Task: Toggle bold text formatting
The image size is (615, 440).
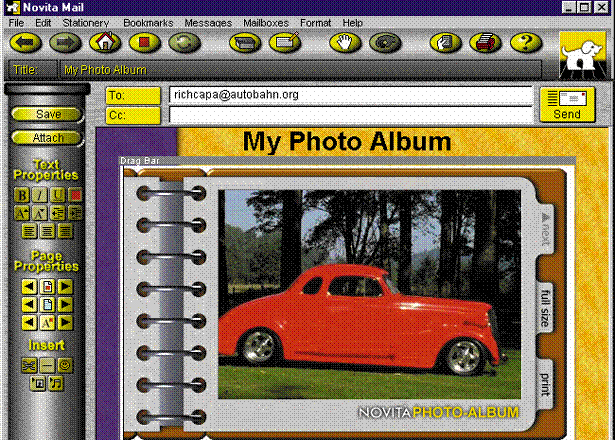Action: [x=24, y=195]
